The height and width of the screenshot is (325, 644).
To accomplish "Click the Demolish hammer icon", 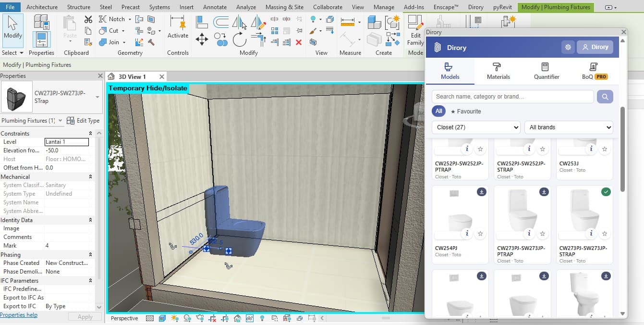I will click(x=151, y=42).
